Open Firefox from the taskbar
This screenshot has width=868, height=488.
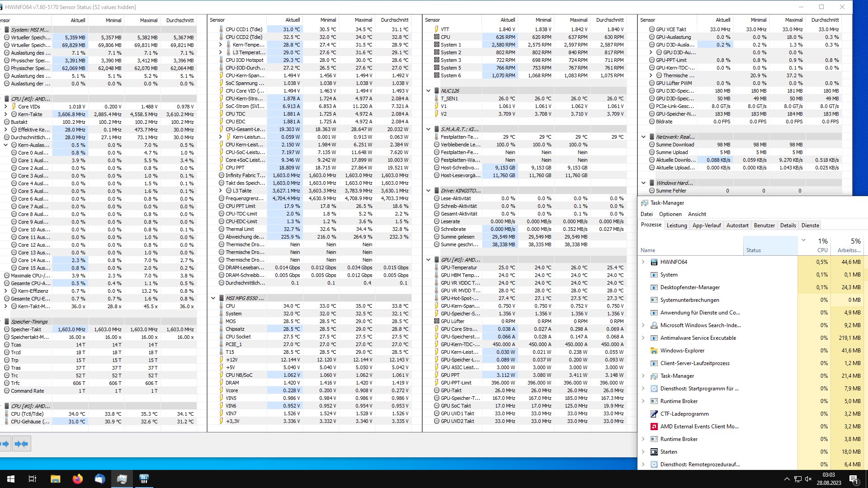tap(77, 479)
